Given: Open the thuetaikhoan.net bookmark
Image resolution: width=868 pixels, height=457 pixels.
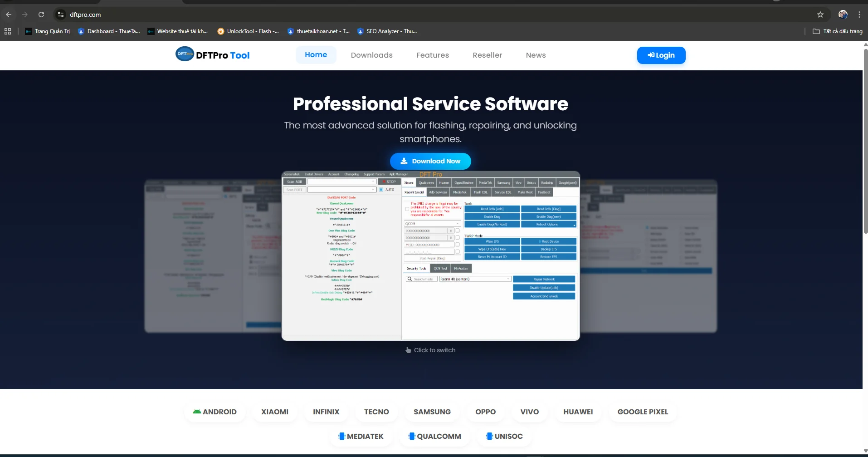Looking at the screenshot, I should pyautogui.click(x=319, y=31).
